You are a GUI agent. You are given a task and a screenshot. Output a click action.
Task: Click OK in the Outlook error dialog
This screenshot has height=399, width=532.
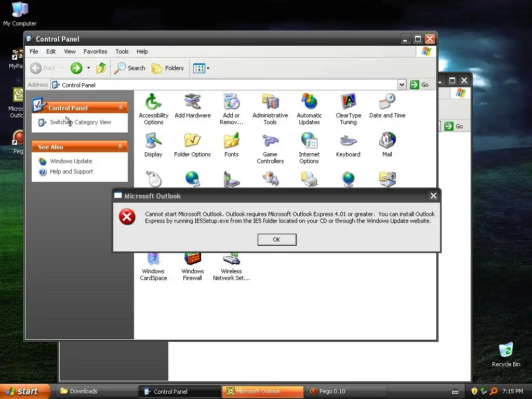[x=277, y=240]
